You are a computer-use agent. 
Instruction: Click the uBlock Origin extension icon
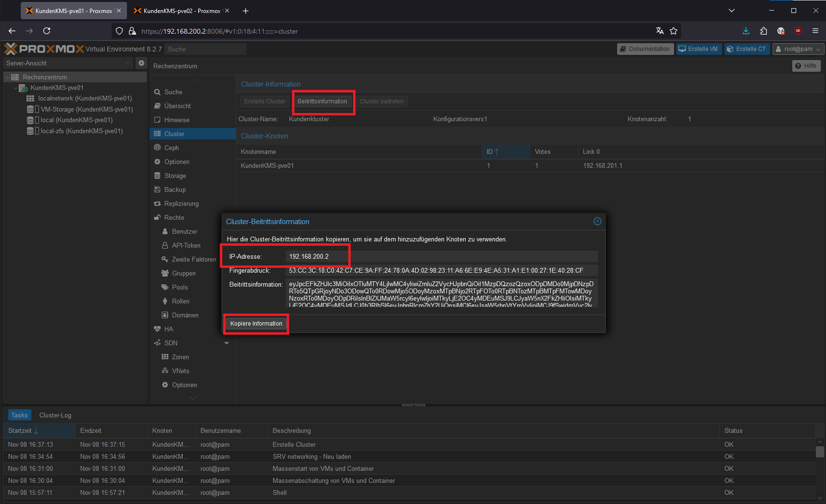click(798, 31)
